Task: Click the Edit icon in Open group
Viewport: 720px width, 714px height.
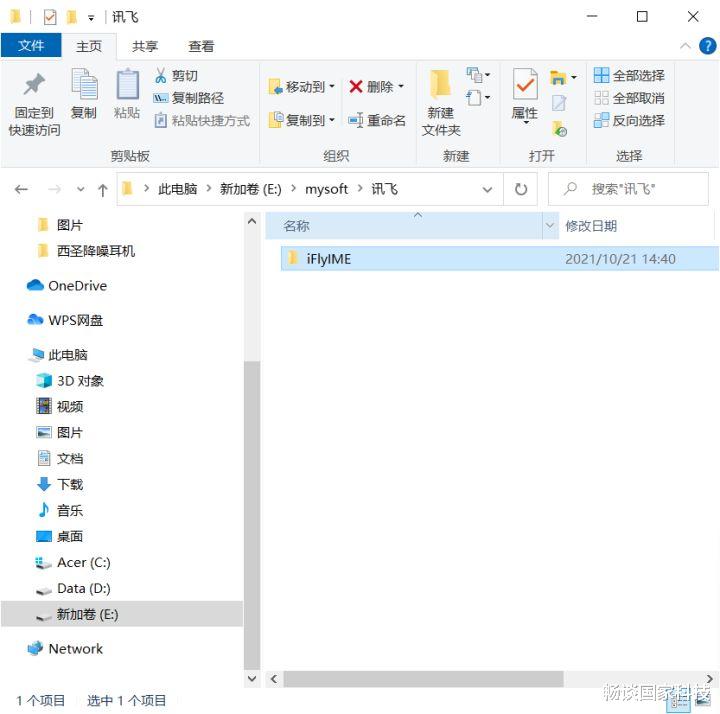Action: pos(559,103)
